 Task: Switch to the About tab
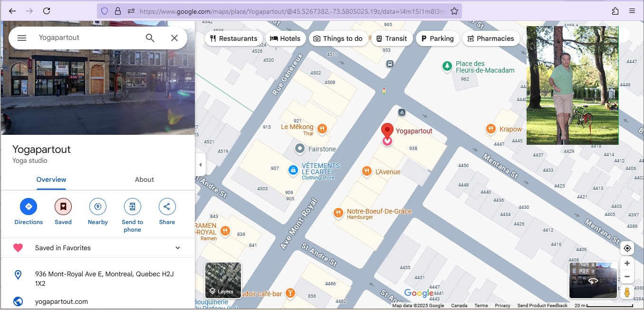coord(144,179)
